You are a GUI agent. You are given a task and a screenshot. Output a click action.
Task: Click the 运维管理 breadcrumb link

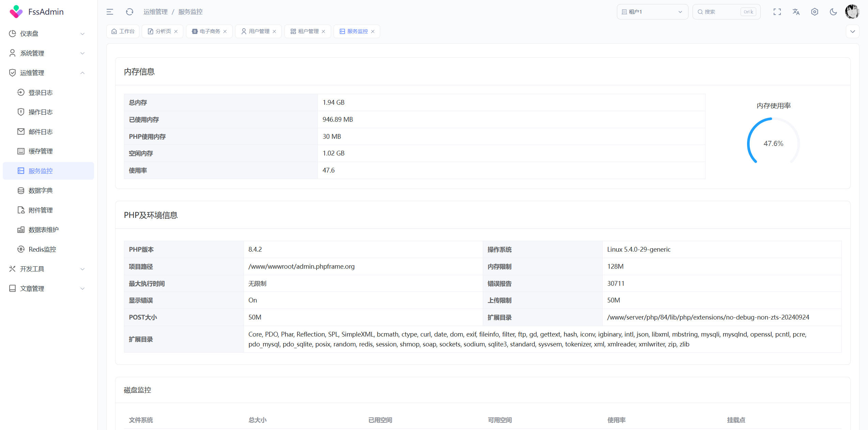coord(155,12)
